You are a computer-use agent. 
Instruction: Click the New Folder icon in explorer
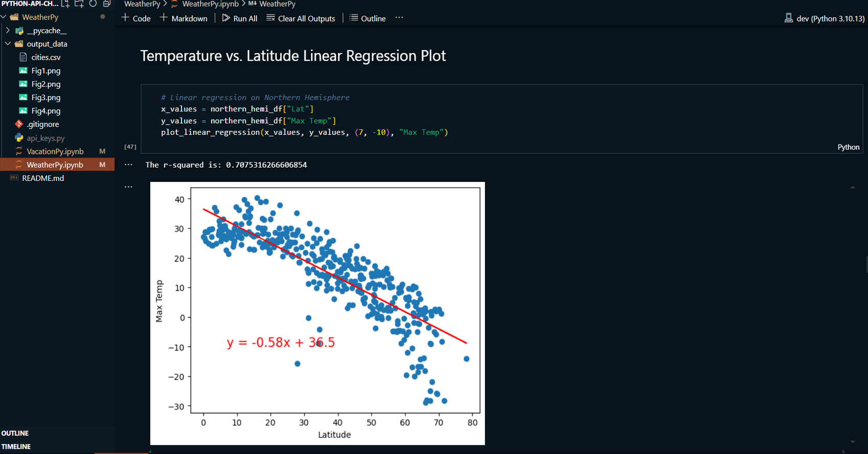[x=79, y=4]
